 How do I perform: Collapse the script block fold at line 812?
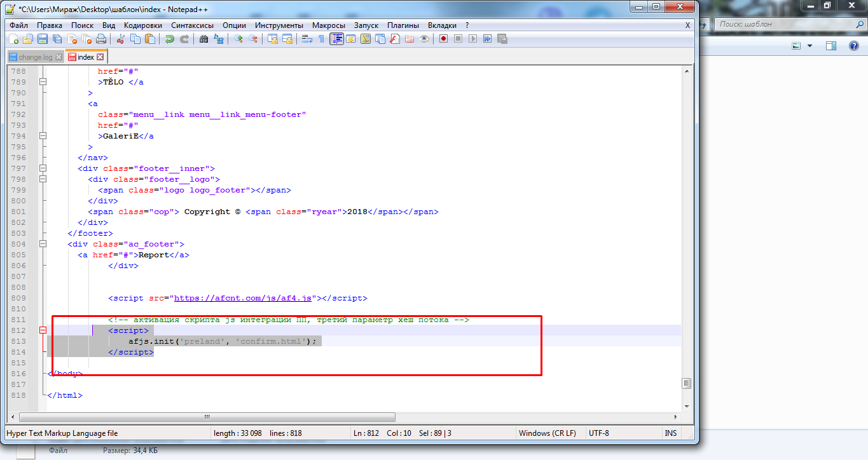[x=43, y=330]
